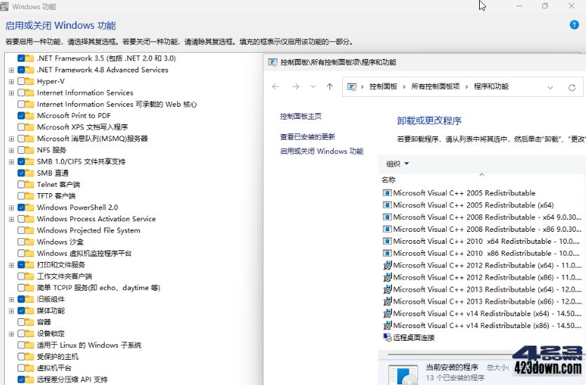588x385 pixels.
Task: Expand Windows PowerShell 2.0 node
Action: (11, 208)
